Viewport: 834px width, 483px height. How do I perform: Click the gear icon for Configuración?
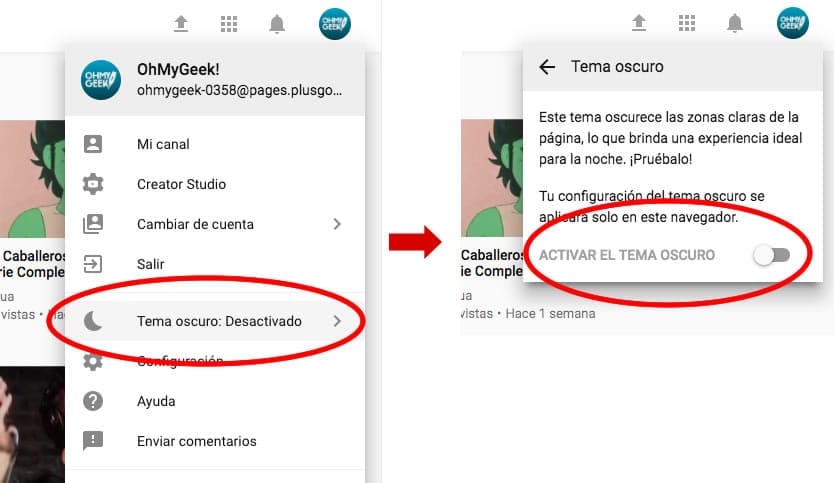pos(93,361)
